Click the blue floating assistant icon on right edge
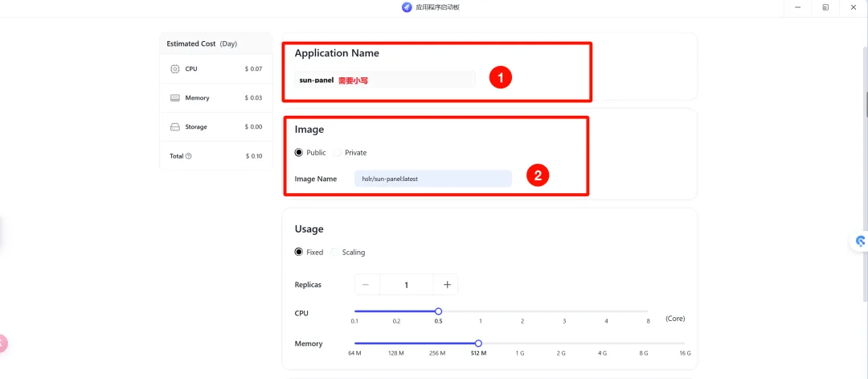The width and height of the screenshot is (868, 379). (x=860, y=241)
